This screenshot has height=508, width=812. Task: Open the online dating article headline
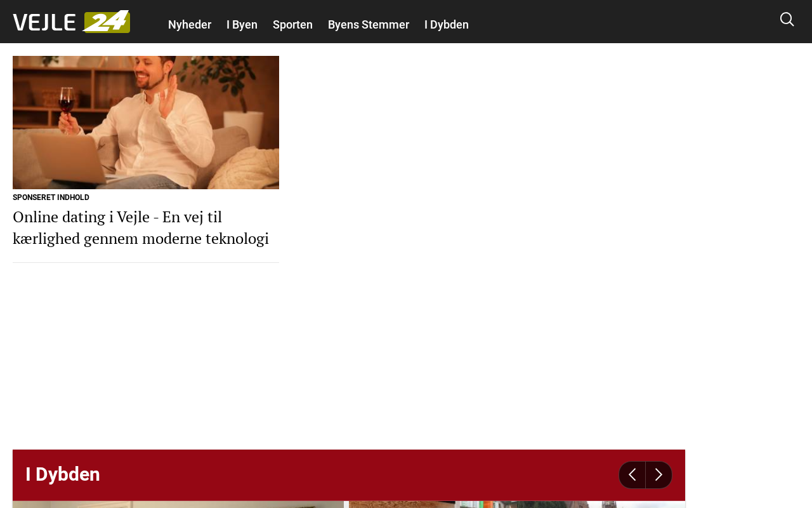click(140, 227)
